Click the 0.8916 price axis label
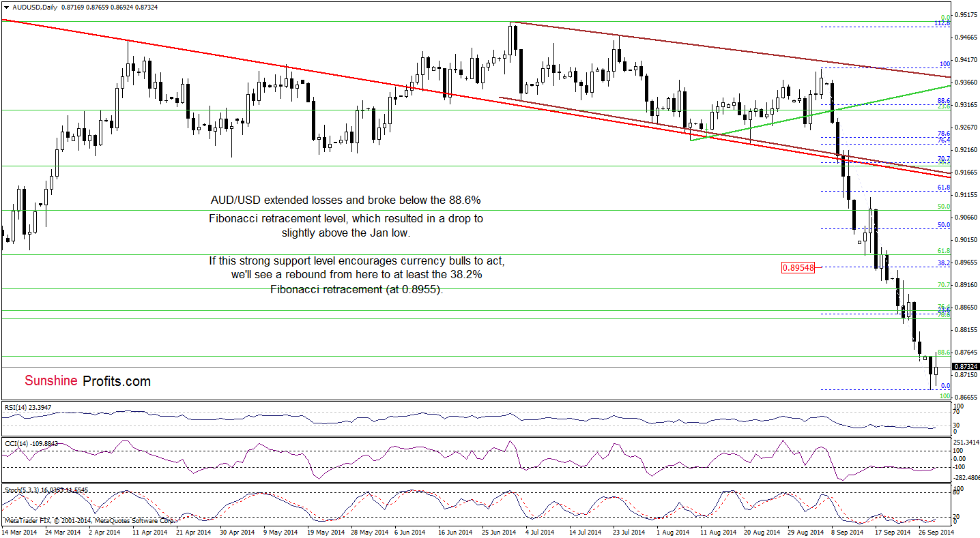980x538 pixels. pyautogui.click(x=966, y=284)
